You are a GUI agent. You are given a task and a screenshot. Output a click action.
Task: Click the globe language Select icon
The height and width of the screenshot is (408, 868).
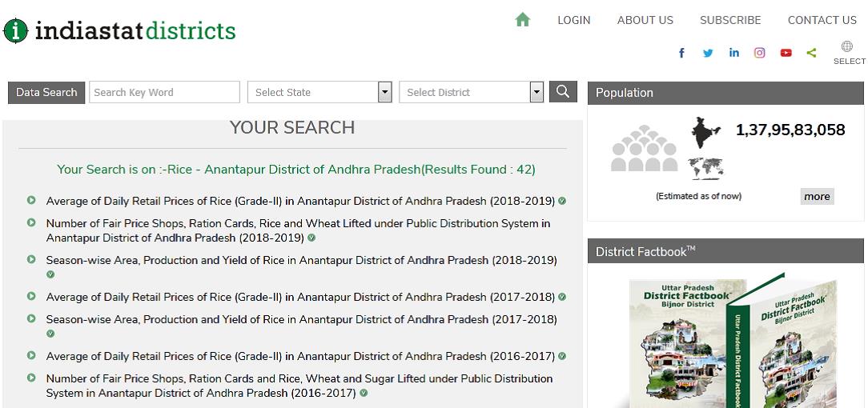point(847,47)
